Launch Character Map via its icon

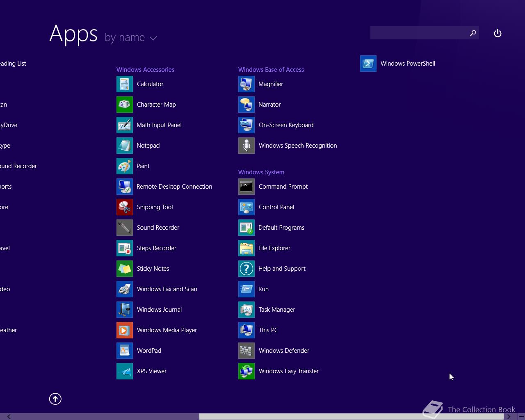click(125, 105)
